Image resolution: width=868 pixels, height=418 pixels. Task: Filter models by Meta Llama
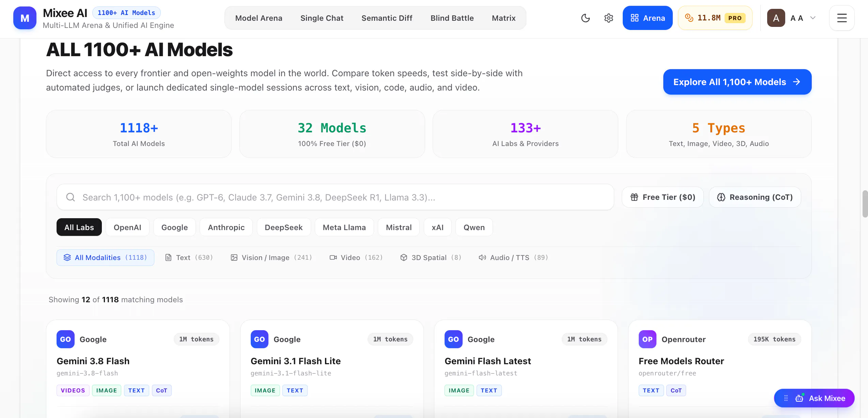pos(344,227)
